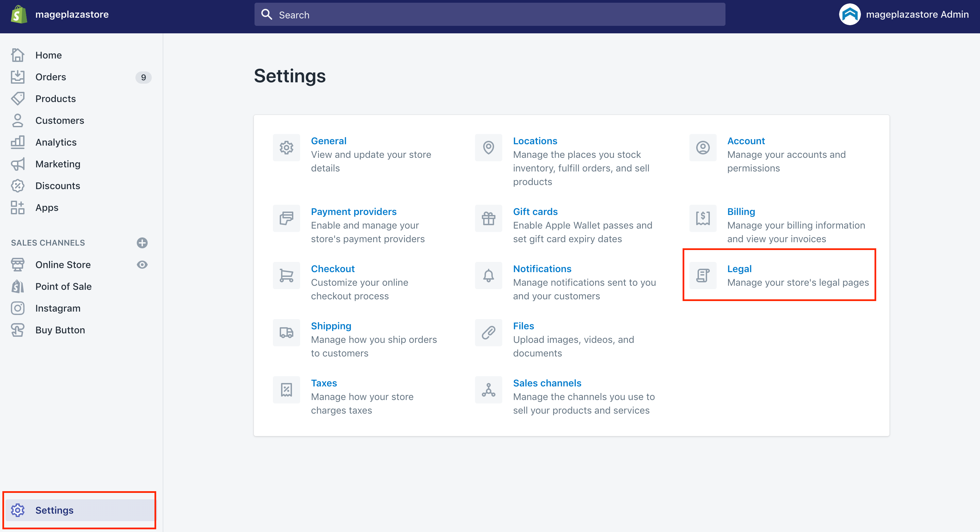Open the Payment providers link
This screenshot has height=532, width=980.
click(x=354, y=212)
